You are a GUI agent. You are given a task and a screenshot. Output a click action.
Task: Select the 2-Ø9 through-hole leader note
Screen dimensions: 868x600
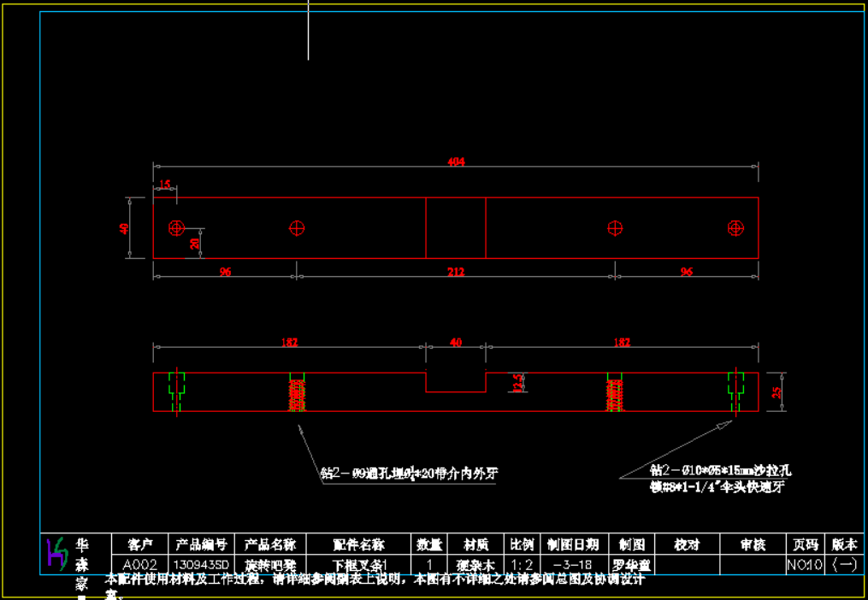click(x=409, y=473)
